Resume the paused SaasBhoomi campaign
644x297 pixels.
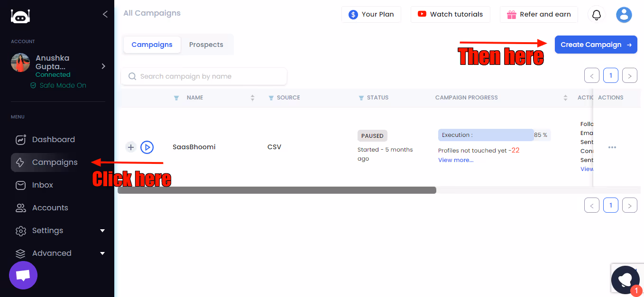[147, 147]
